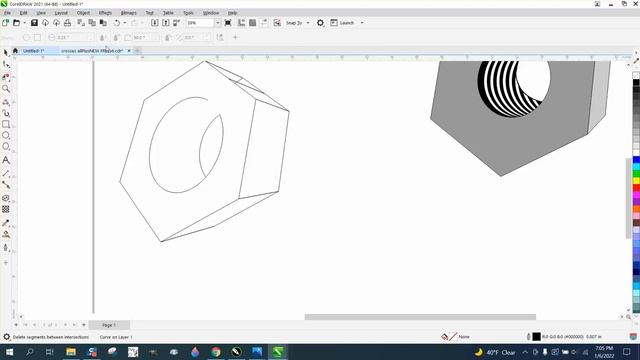The height and width of the screenshot is (360, 640).
Task: Pick the red swatch in the color palette
Action: tap(636, 188)
